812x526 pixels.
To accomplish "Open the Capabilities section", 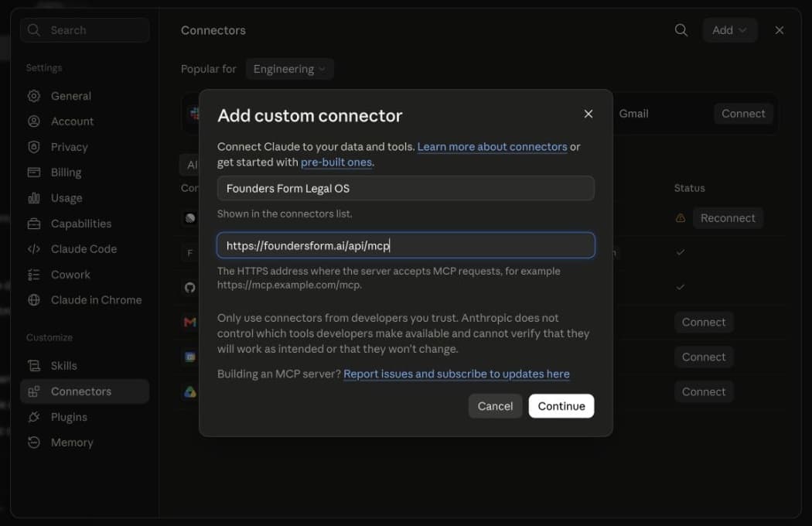I will [85, 224].
